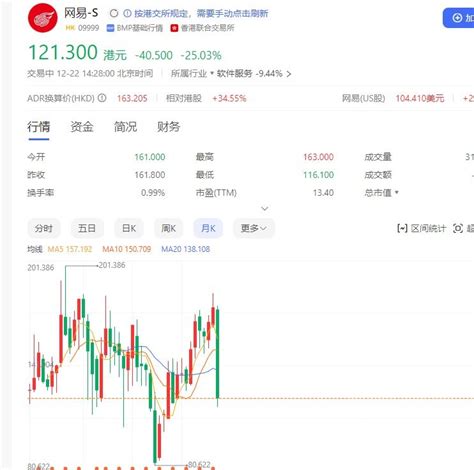Click the 相对港股 +34.55% value
Screen dimensions: 474x470
point(229,98)
